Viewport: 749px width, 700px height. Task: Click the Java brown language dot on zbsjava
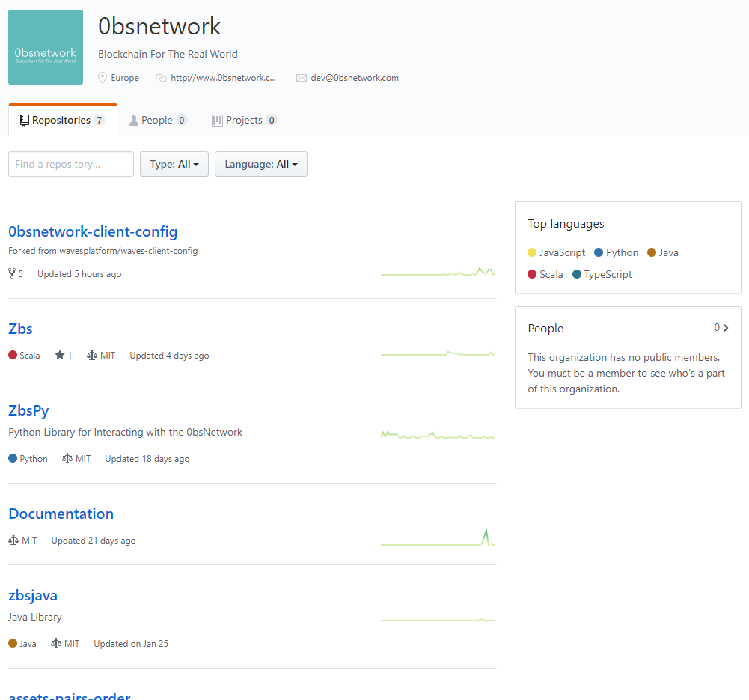[x=13, y=643]
